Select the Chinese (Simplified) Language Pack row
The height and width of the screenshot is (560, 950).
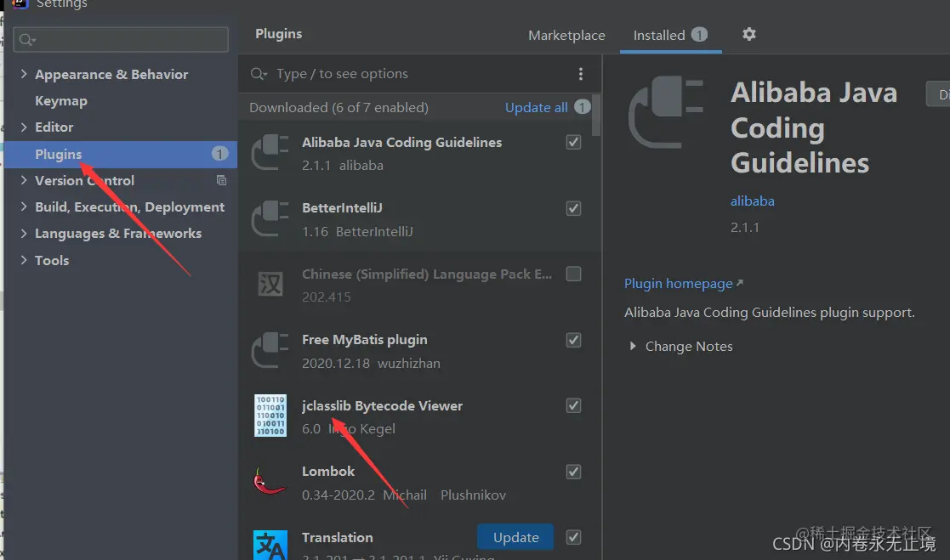[420, 285]
